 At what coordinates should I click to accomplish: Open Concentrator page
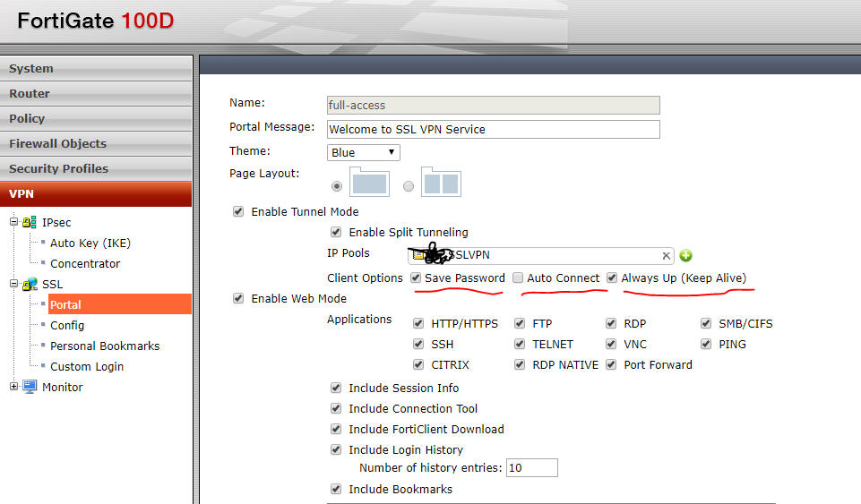85,264
